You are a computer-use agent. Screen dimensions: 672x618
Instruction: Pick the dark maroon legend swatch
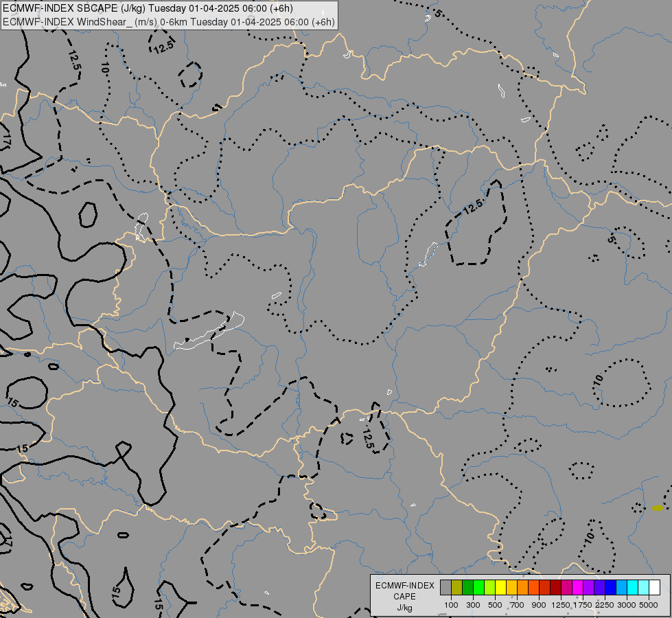[556, 588]
